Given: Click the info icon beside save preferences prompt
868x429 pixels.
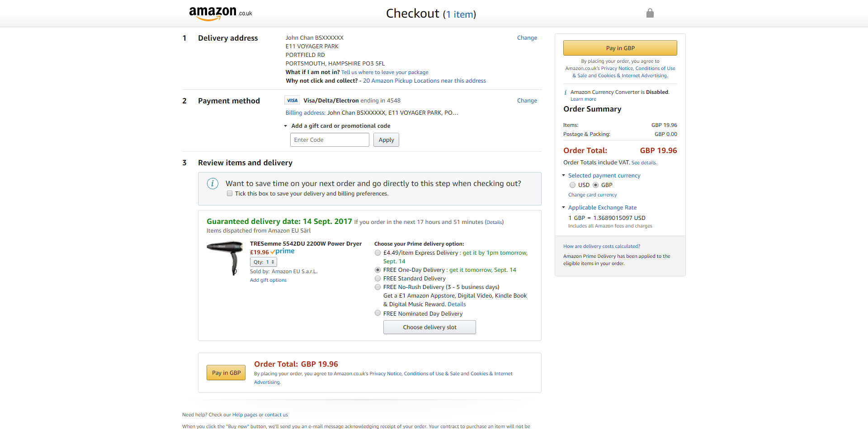Looking at the screenshot, I should (x=212, y=183).
